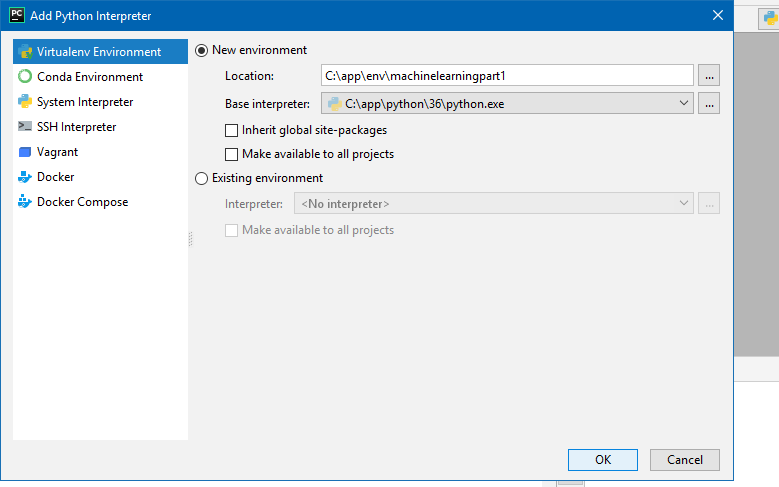The width and height of the screenshot is (779, 487).
Task: Select the New environment radio button
Action: click(202, 50)
